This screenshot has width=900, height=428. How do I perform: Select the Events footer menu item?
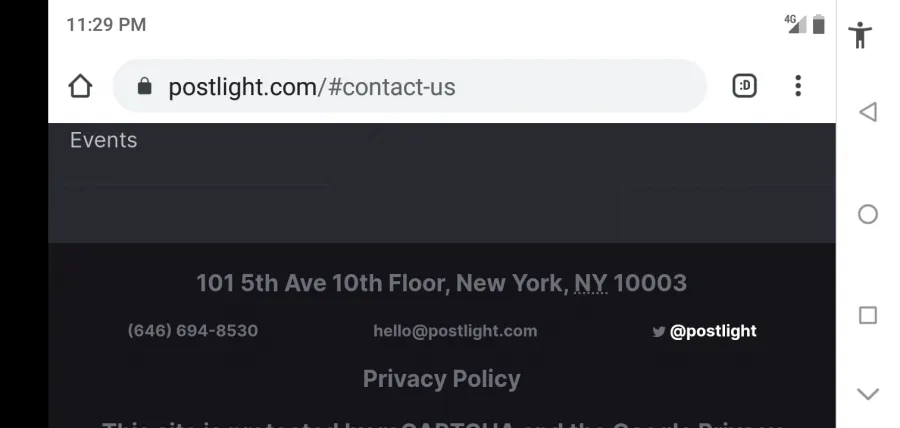pyautogui.click(x=103, y=140)
